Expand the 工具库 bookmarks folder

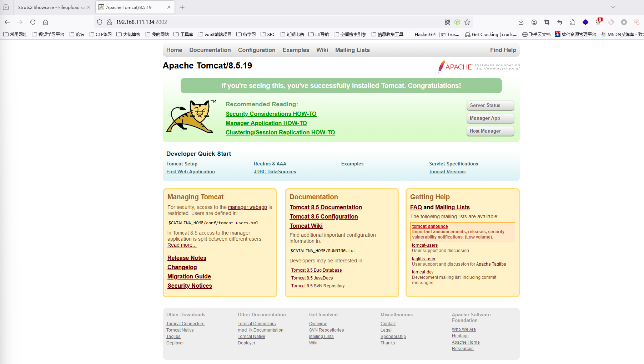click(x=183, y=34)
